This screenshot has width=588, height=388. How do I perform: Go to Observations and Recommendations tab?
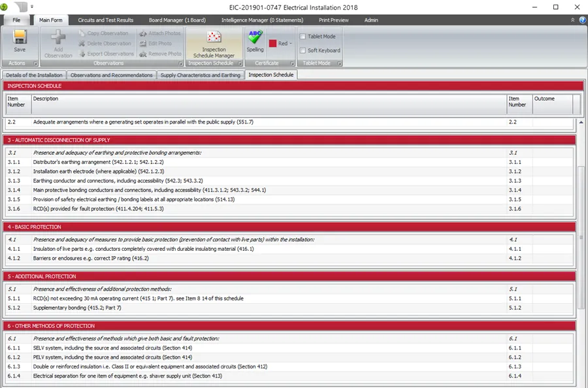(111, 75)
